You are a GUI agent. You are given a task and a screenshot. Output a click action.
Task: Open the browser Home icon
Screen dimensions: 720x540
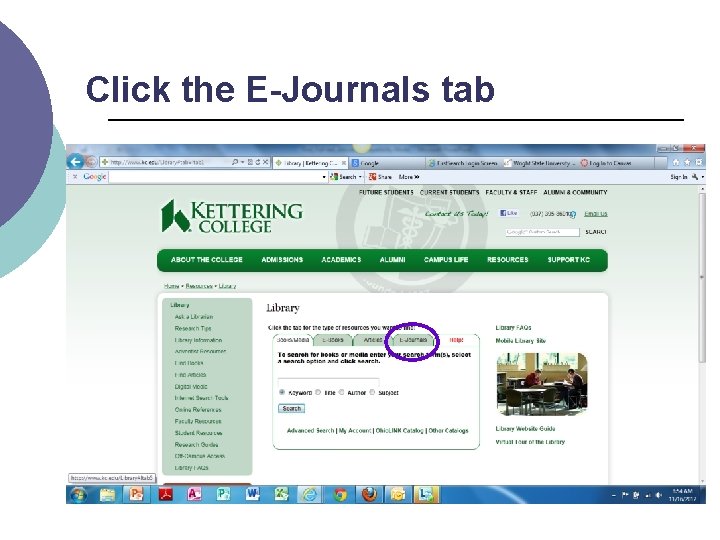pyautogui.click(x=675, y=162)
